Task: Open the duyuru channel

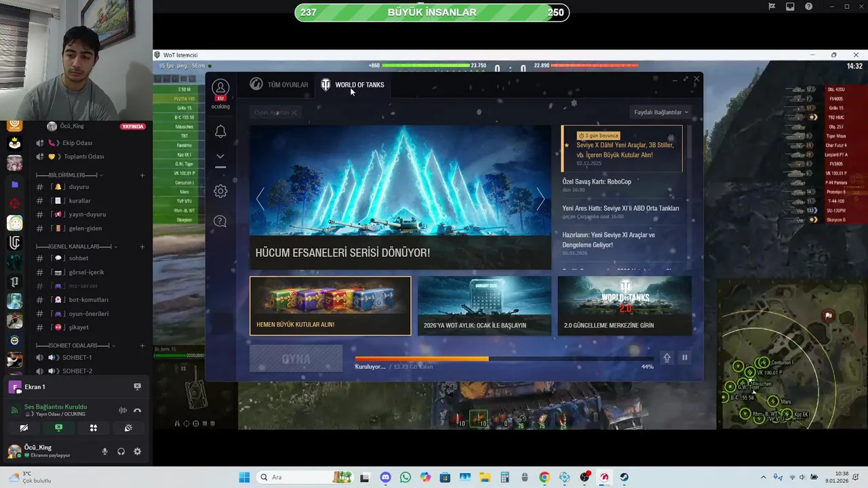Action: [79, 187]
